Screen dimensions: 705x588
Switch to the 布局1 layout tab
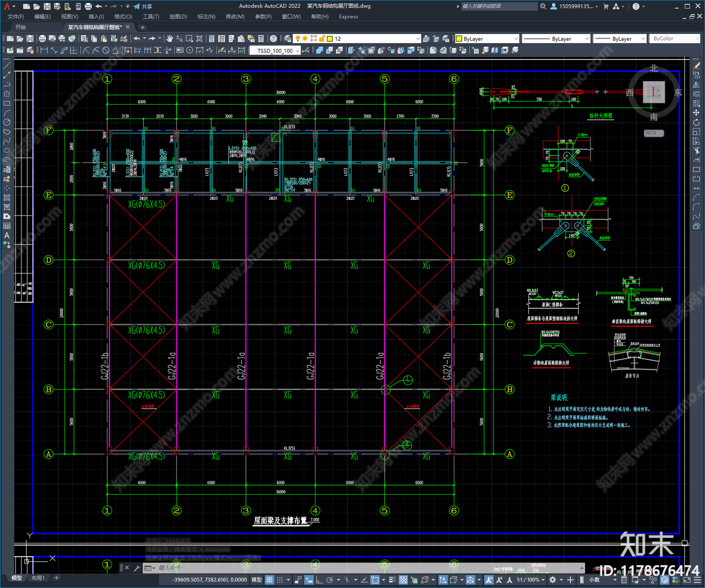[38, 578]
